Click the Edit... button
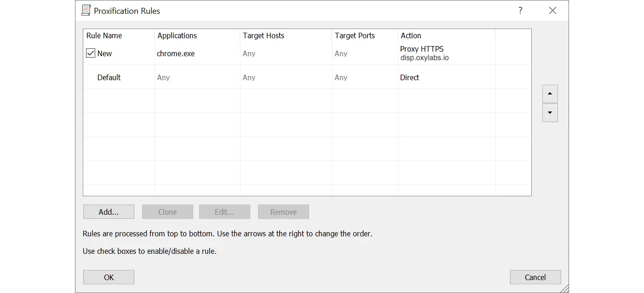 pos(224,212)
